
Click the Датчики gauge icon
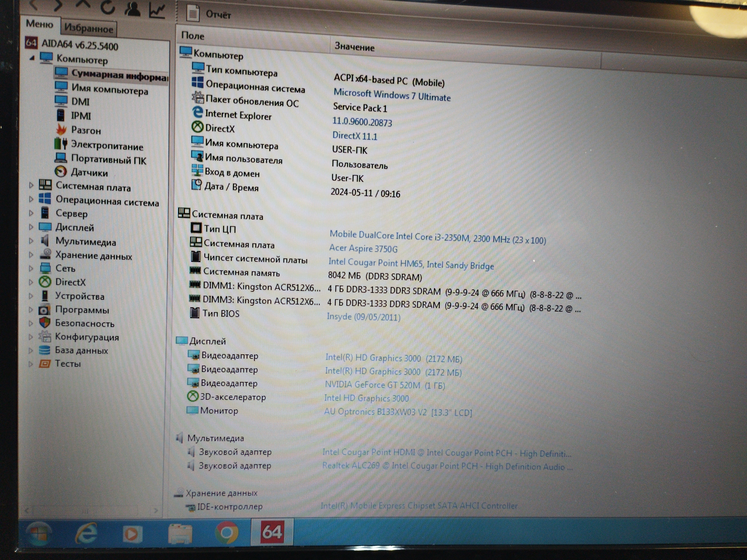pos(60,171)
